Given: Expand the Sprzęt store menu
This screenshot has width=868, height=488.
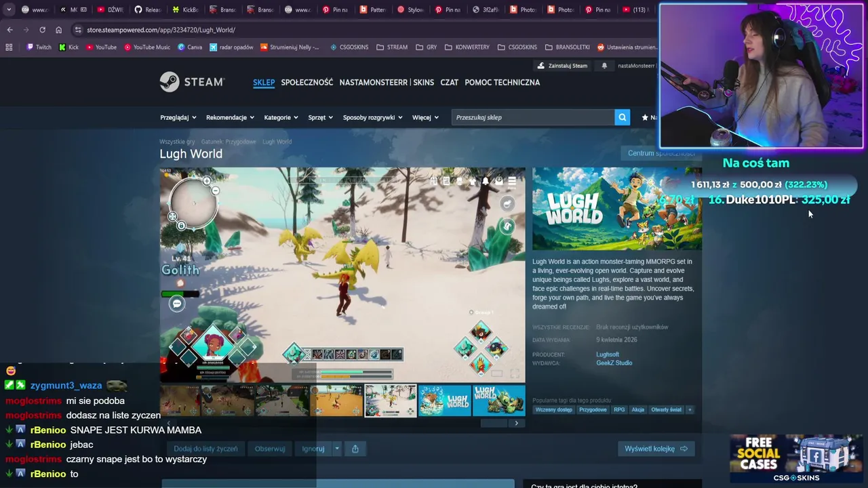Looking at the screenshot, I should pyautogui.click(x=321, y=117).
